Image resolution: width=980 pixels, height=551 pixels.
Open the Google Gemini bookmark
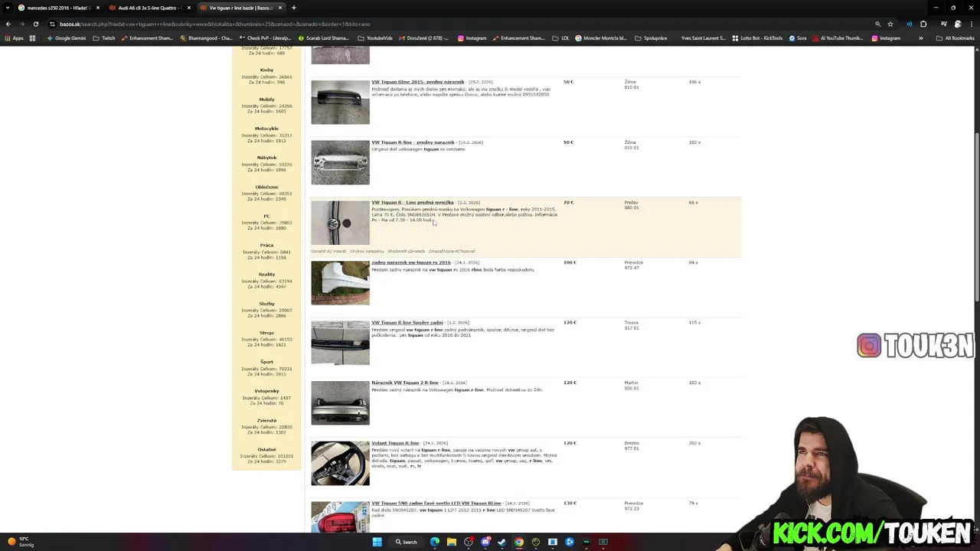click(x=66, y=38)
